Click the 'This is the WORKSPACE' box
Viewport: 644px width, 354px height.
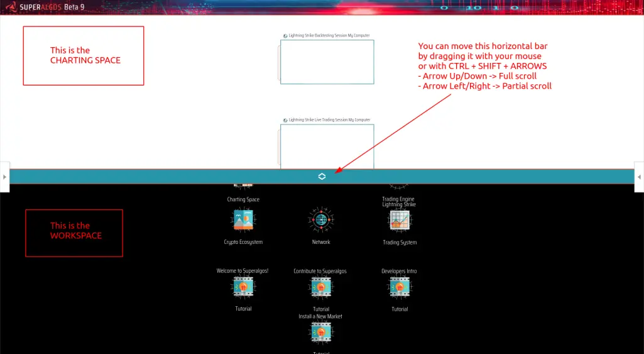click(74, 233)
